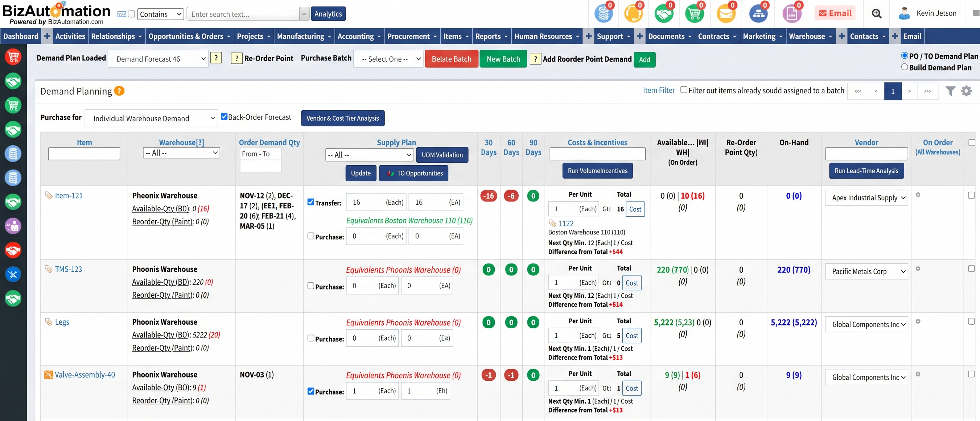
Task: Open the blue org-chart icon in top bar
Action: [758, 14]
